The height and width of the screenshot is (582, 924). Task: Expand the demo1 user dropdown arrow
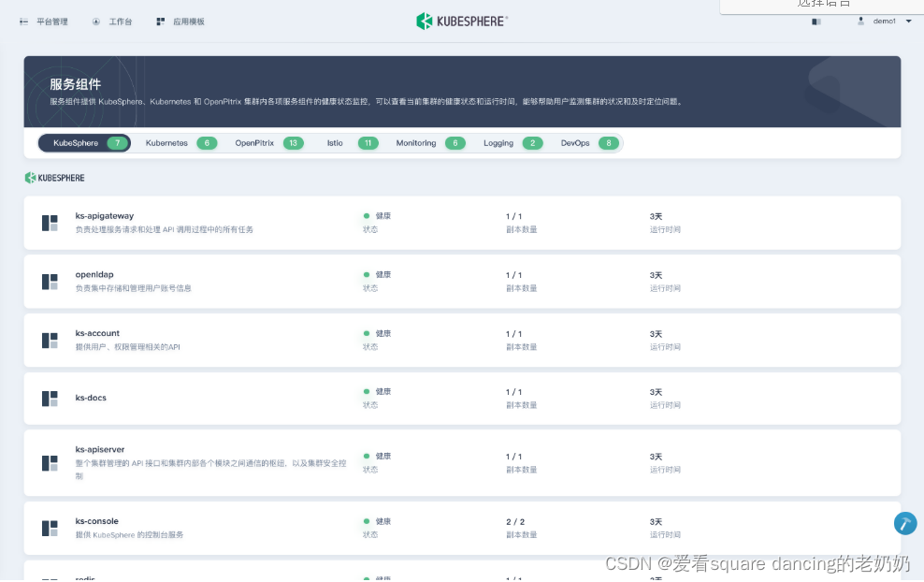pos(909,22)
